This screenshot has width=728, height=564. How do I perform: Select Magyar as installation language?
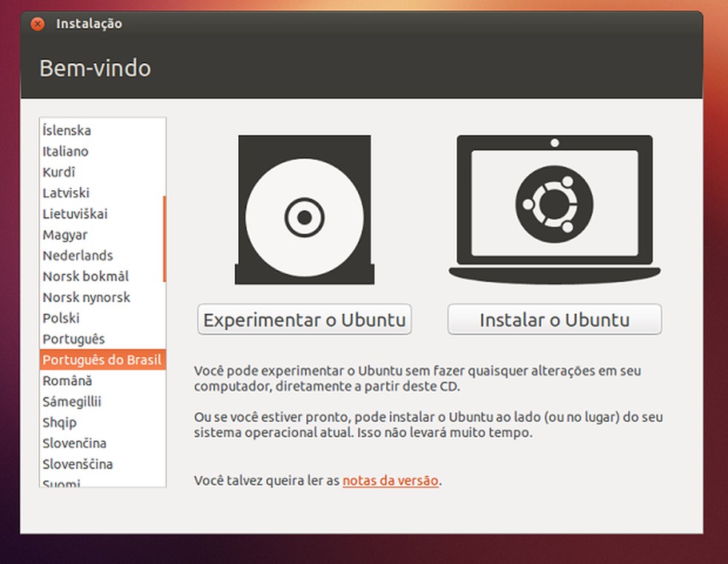[64, 235]
